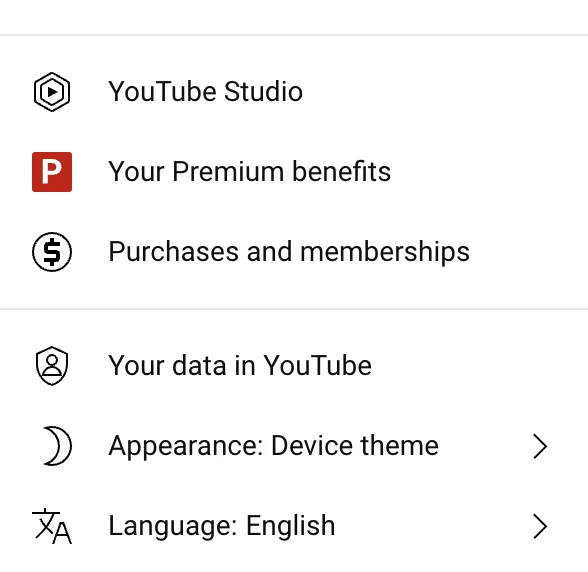Screen dimensions: 588x572
Task: Click the red Premium P icon
Action: [52, 172]
